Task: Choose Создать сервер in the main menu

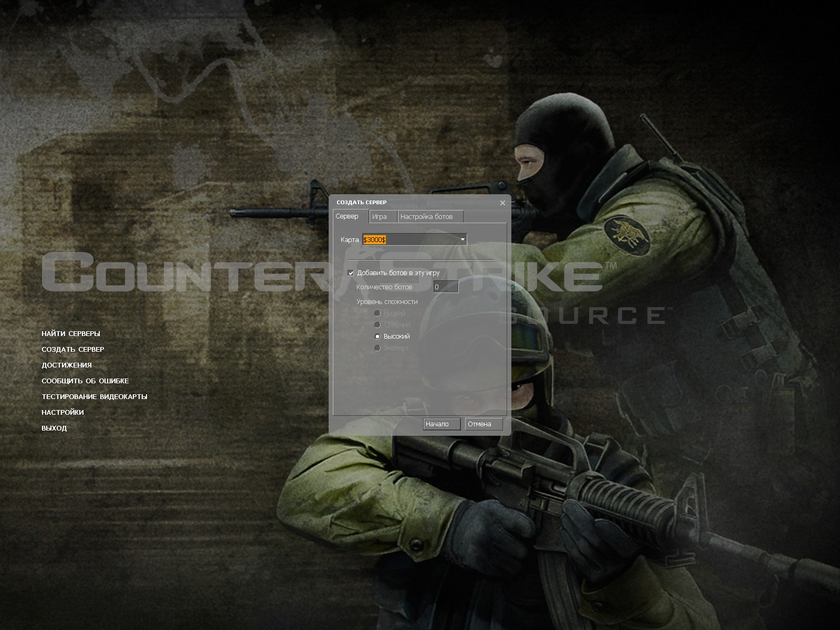Action: tap(73, 350)
